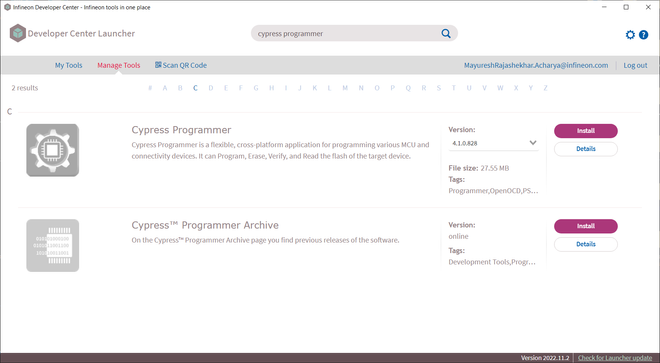Viewport: 660px width, 363px height.
Task: Jump to letter A in the alphabet index
Action: click(165, 88)
